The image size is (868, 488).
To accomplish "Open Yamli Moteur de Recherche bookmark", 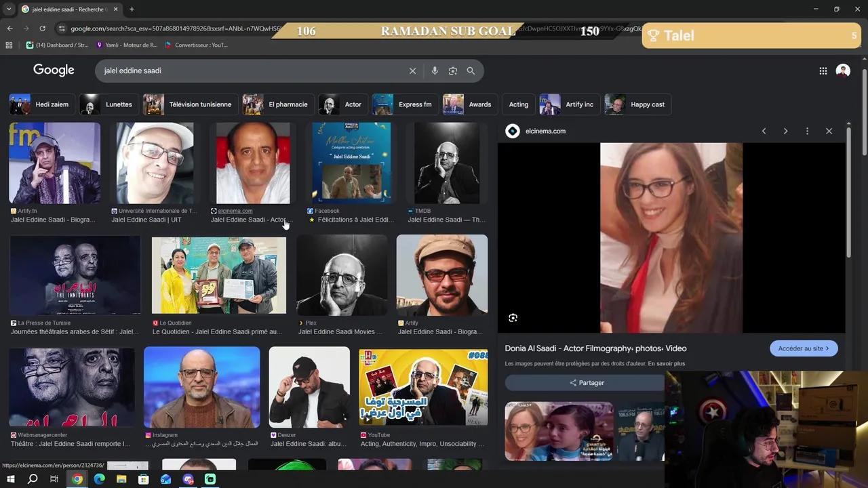I will pos(127,45).
